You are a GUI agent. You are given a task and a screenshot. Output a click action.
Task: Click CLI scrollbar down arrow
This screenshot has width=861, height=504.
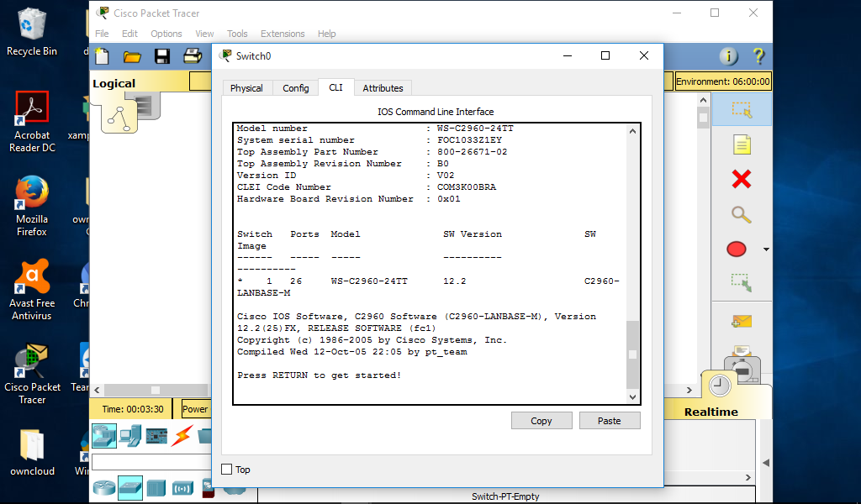[x=632, y=397]
